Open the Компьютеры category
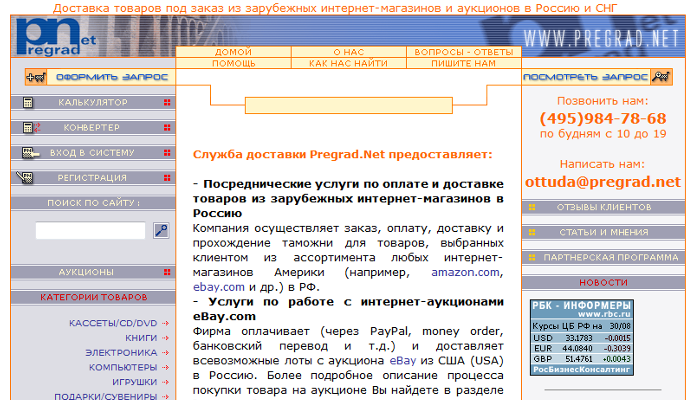 123,367
